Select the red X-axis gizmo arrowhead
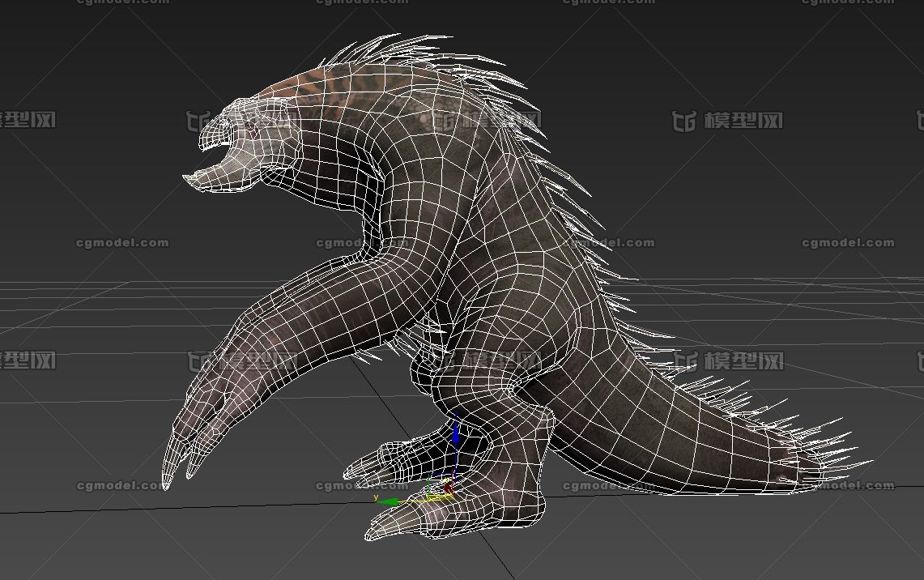The height and width of the screenshot is (580, 924). click(x=448, y=488)
